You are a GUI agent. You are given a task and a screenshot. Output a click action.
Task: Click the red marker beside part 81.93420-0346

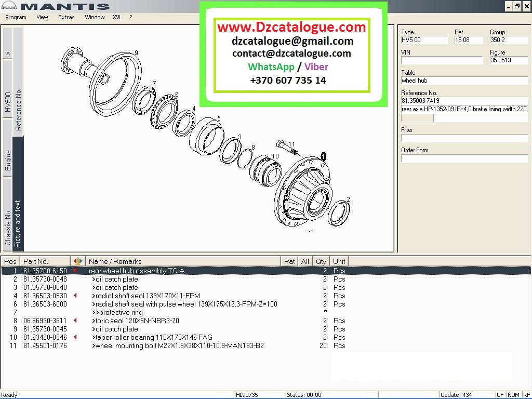pos(75,337)
